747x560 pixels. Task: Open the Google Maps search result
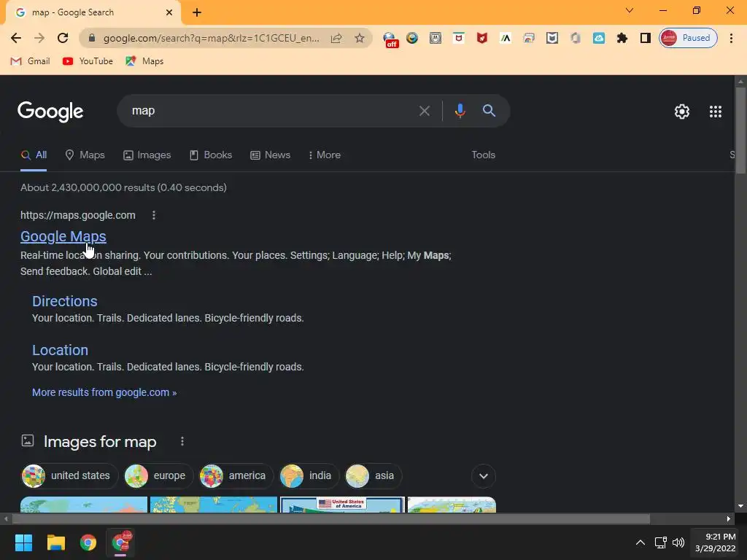pos(63,237)
